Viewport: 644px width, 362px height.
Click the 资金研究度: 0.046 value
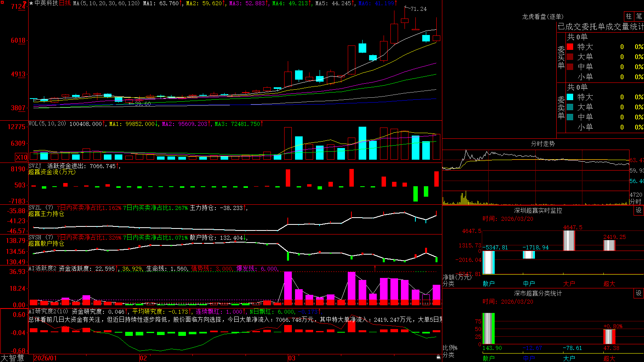coord(99,311)
